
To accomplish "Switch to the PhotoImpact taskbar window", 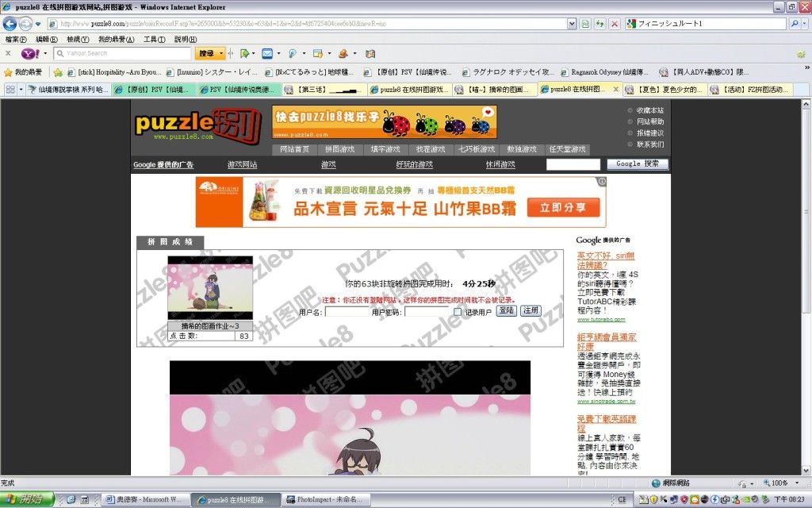I will click(x=327, y=500).
